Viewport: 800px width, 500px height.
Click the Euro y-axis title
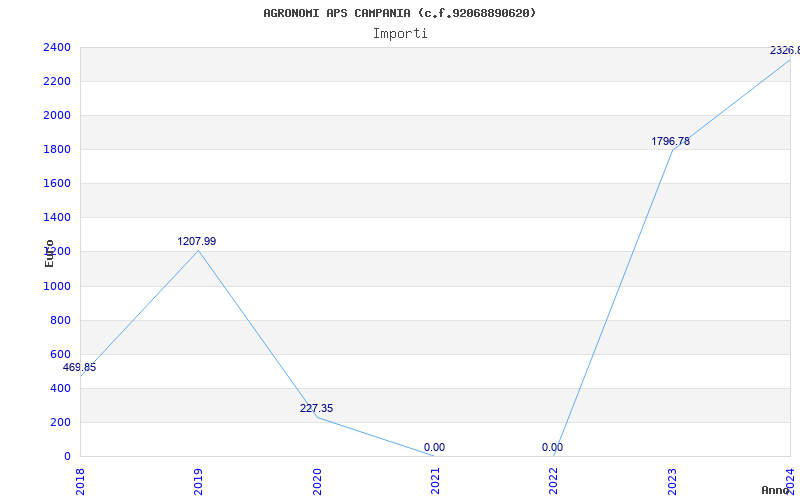click(49, 254)
